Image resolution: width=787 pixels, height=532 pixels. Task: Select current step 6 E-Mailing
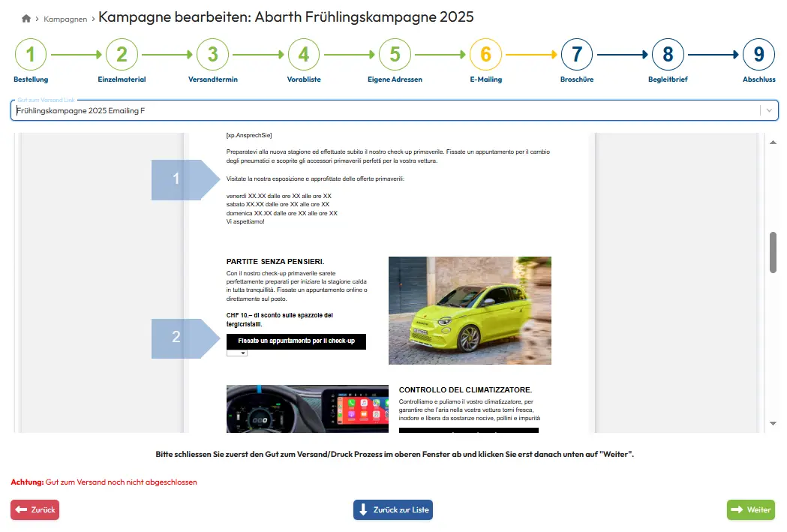click(486, 54)
